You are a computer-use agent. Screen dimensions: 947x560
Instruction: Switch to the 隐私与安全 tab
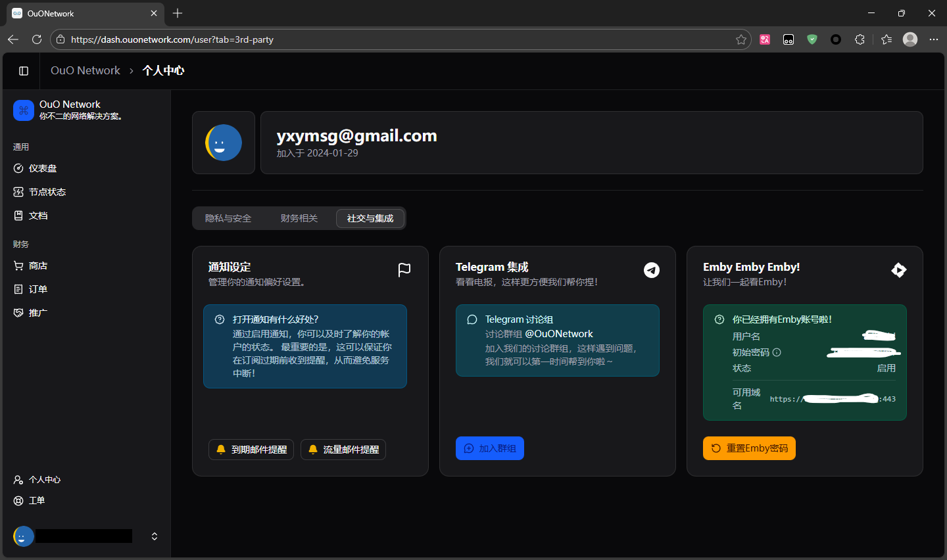click(x=228, y=218)
